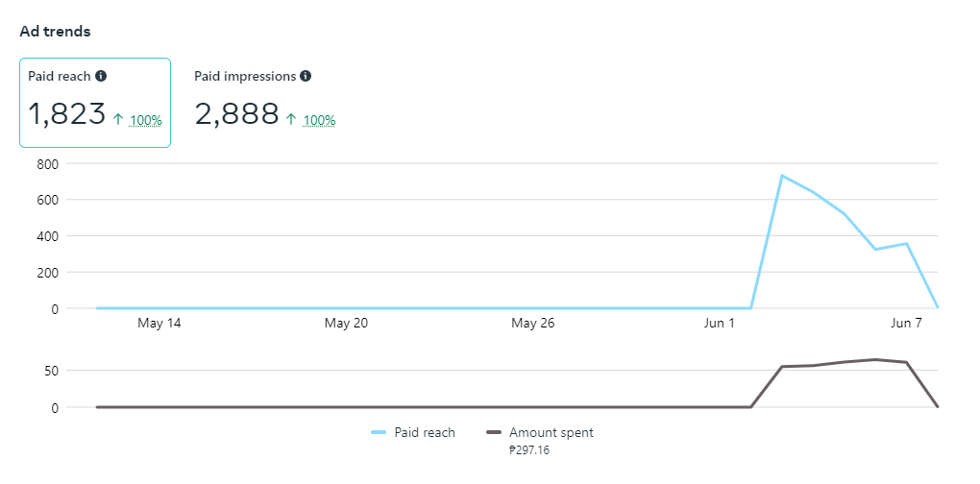980x484 pixels.
Task: Click the Paid impressions info icon
Action: click(306, 76)
